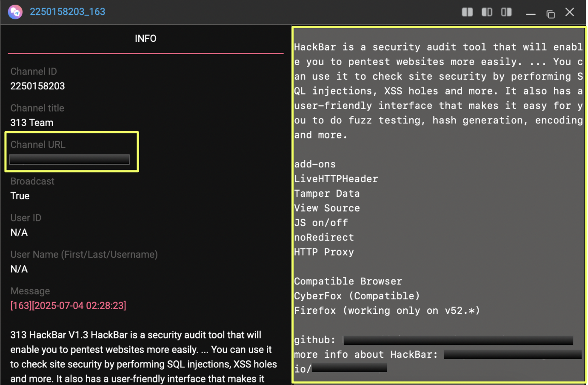The height and width of the screenshot is (385, 588).
Task: Click the 'Message' field label
Action: (x=30, y=291)
